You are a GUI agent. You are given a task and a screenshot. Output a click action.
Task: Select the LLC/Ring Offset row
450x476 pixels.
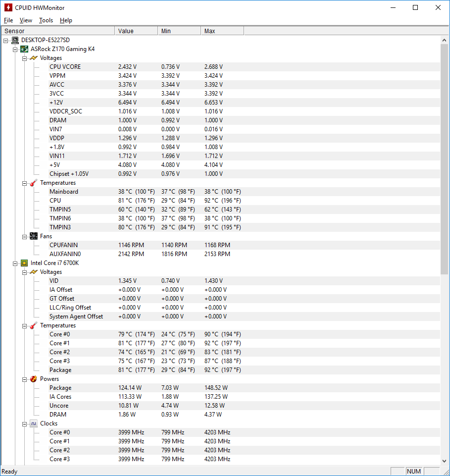244,308
